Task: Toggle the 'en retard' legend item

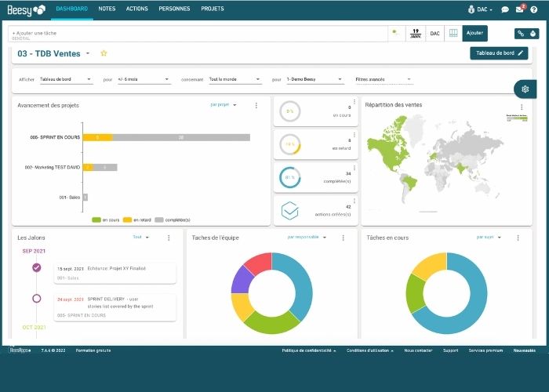Action: click(x=137, y=220)
